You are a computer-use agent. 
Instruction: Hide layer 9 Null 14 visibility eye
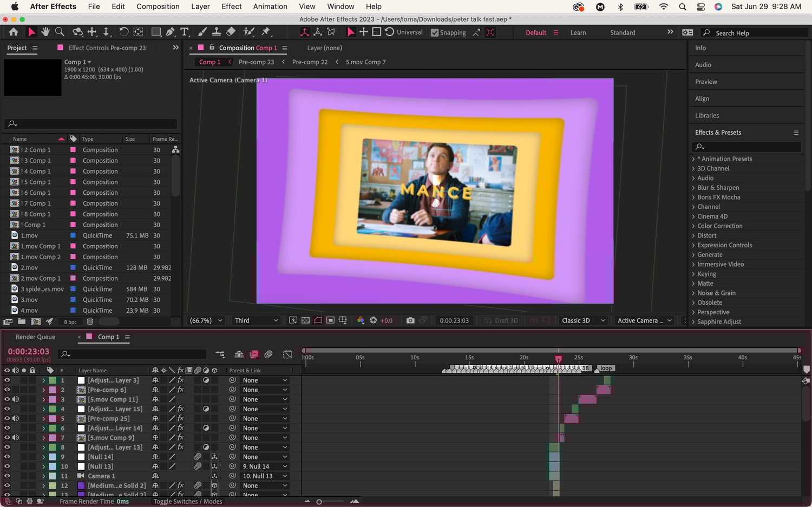click(7, 457)
